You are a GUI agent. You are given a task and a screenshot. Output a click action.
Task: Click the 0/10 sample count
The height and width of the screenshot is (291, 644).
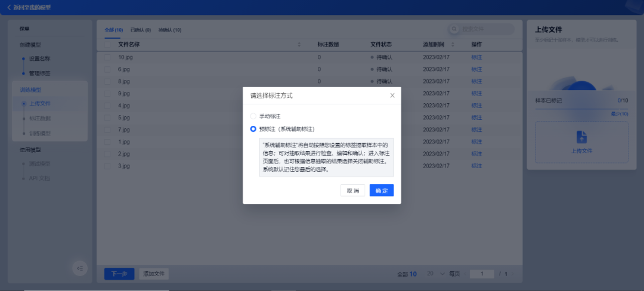coord(623,100)
